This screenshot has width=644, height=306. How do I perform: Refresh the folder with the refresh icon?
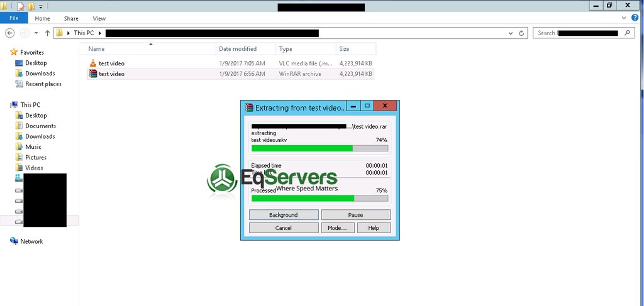click(521, 33)
